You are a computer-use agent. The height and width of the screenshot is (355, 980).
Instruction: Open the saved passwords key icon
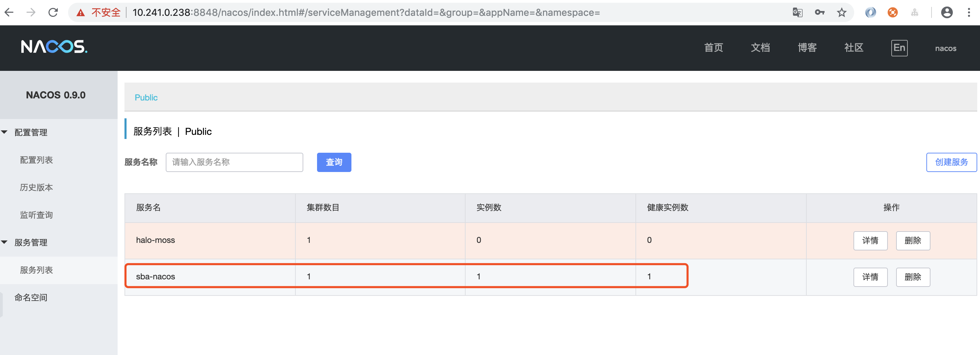(x=819, y=13)
